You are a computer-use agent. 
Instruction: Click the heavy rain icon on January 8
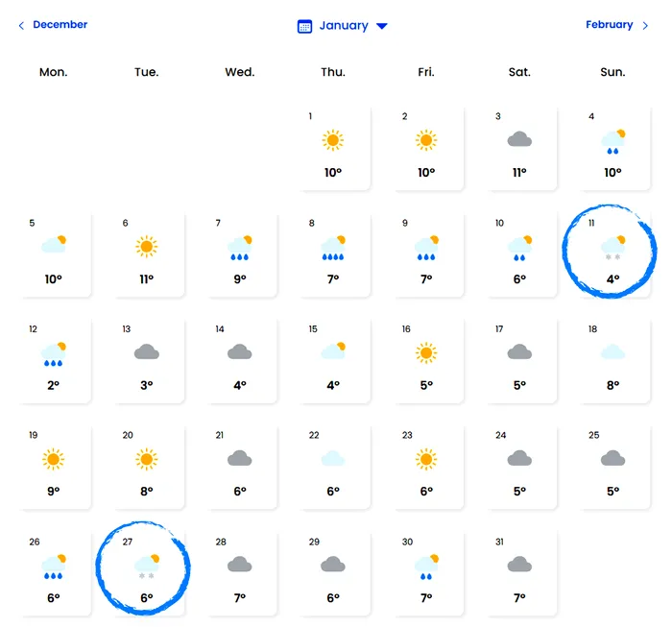click(333, 249)
